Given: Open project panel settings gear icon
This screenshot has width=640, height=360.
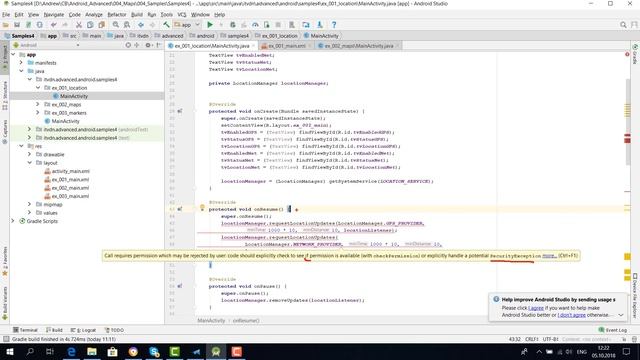Looking at the screenshot, I should 148,45.
